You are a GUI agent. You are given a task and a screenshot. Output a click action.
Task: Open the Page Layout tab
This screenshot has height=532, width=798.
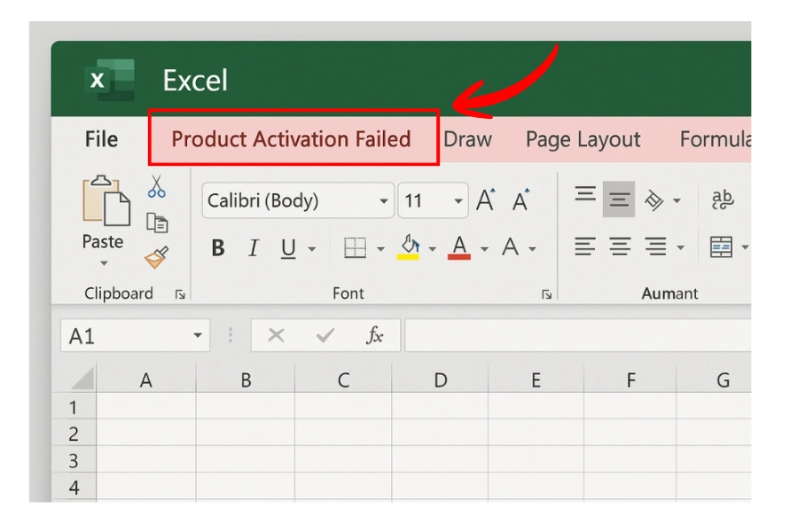583,140
